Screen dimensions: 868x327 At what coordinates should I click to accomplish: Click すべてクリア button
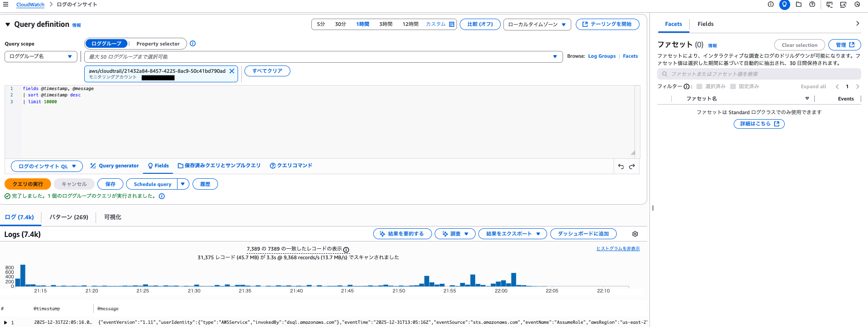(267, 71)
